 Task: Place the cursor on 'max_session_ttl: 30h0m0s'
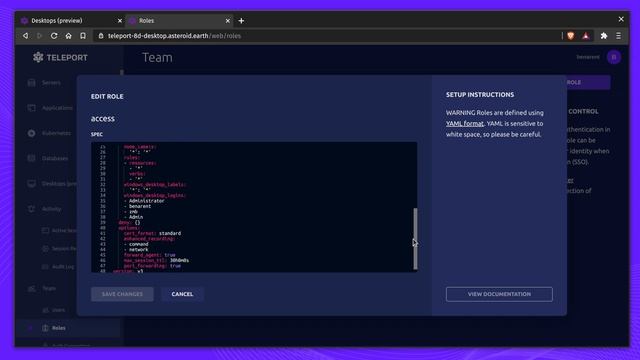(x=156, y=260)
